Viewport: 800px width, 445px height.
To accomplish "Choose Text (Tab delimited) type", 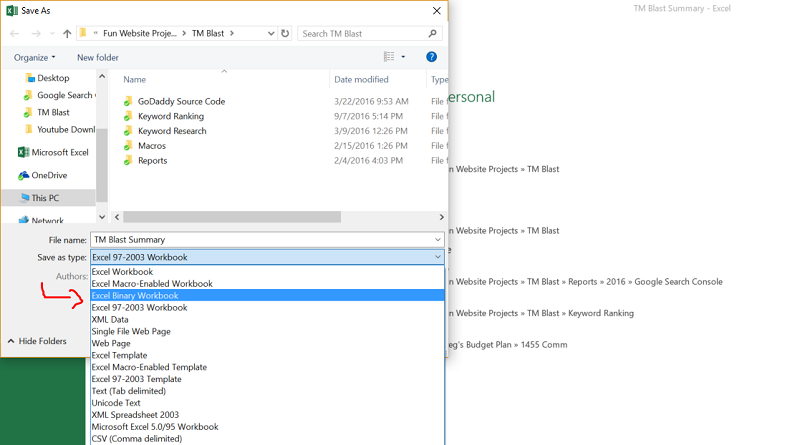I will 267,391.
